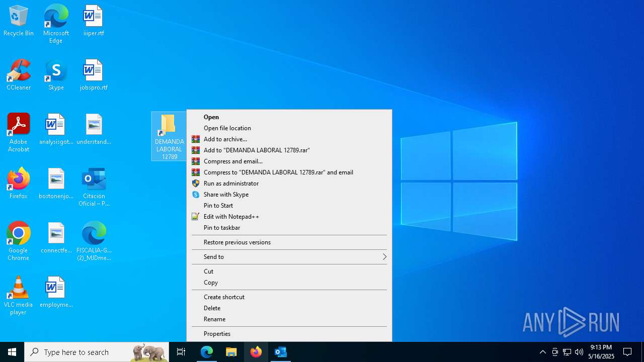Choose Edit with Notepad++

coord(289,217)
